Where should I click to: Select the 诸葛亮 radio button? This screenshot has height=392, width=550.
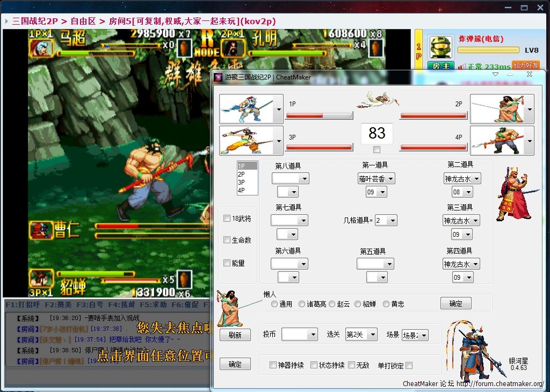(302, 304)
